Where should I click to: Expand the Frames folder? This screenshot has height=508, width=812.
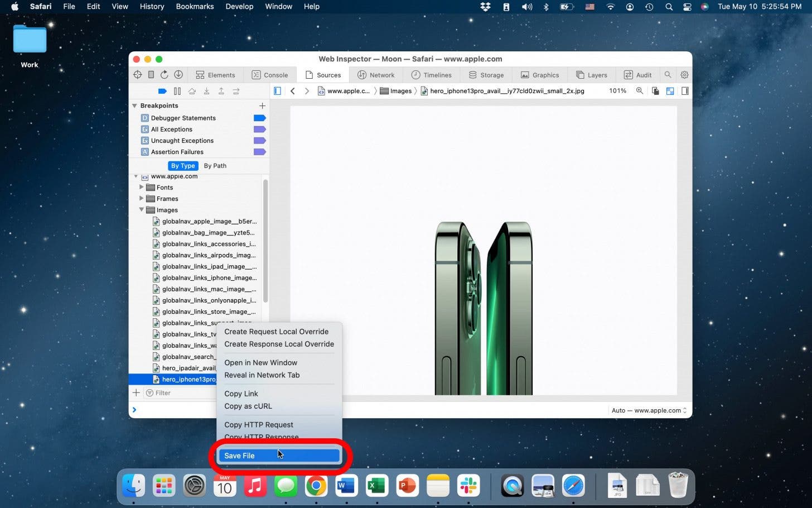(141, 199)
